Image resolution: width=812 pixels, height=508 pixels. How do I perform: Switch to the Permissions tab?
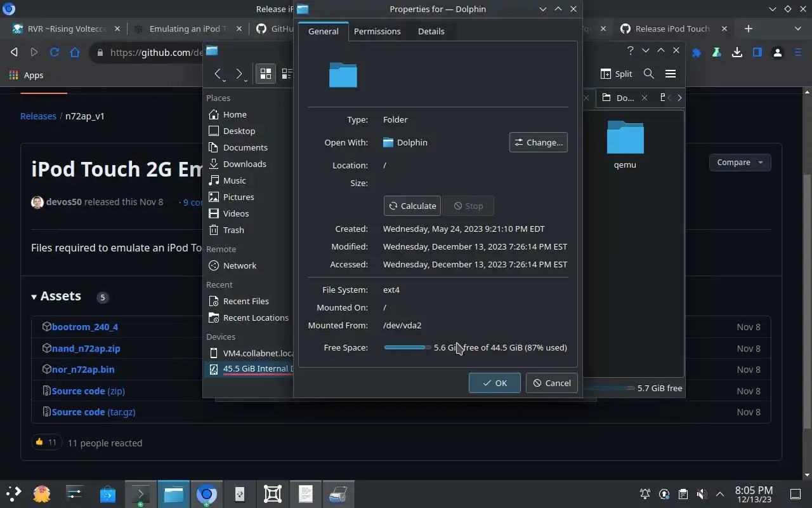(x=377, y=31)
